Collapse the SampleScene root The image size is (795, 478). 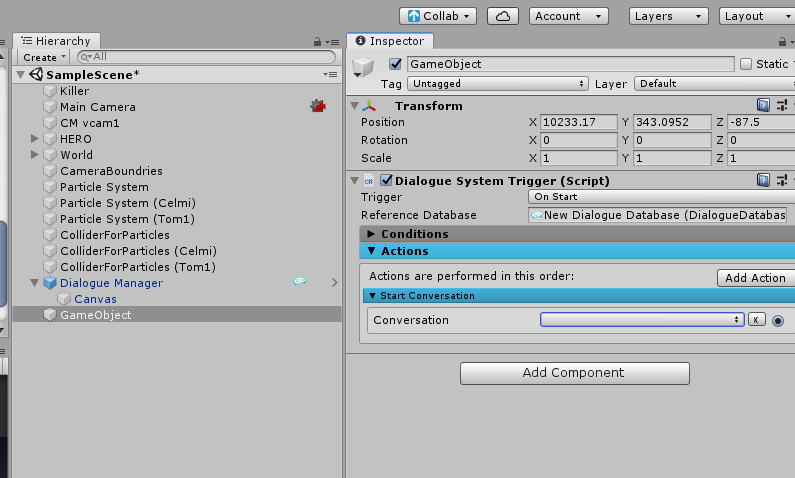point(21,75)
